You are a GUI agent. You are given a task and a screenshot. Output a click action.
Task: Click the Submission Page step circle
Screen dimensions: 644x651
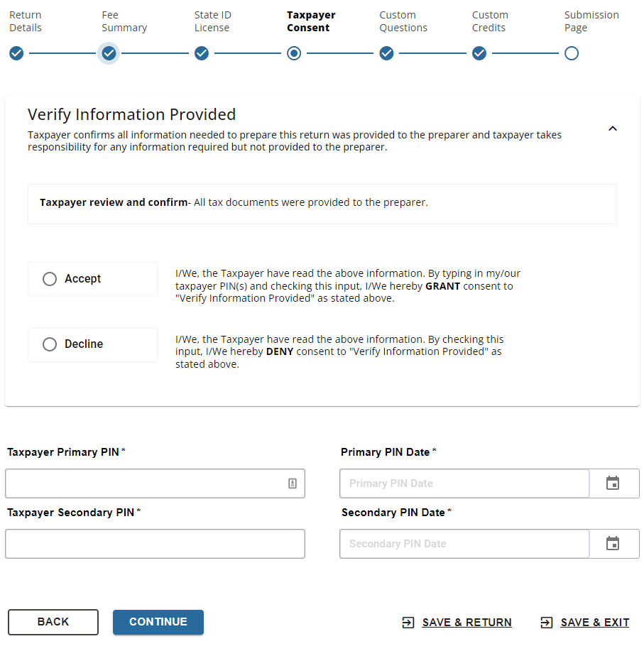572,53
